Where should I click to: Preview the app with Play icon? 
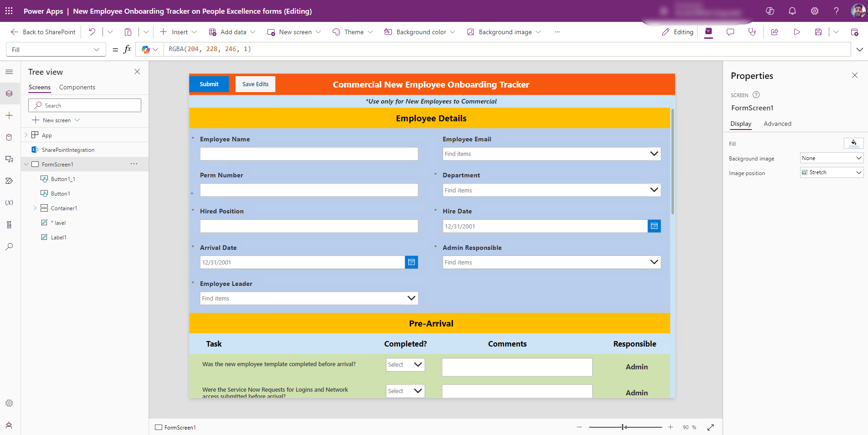click(x=797, y=32)
